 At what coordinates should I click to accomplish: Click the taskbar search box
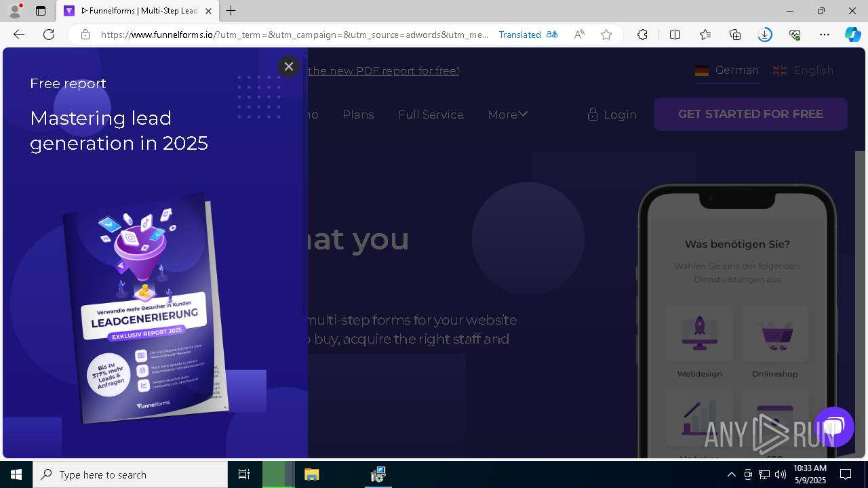coord(130,474)
